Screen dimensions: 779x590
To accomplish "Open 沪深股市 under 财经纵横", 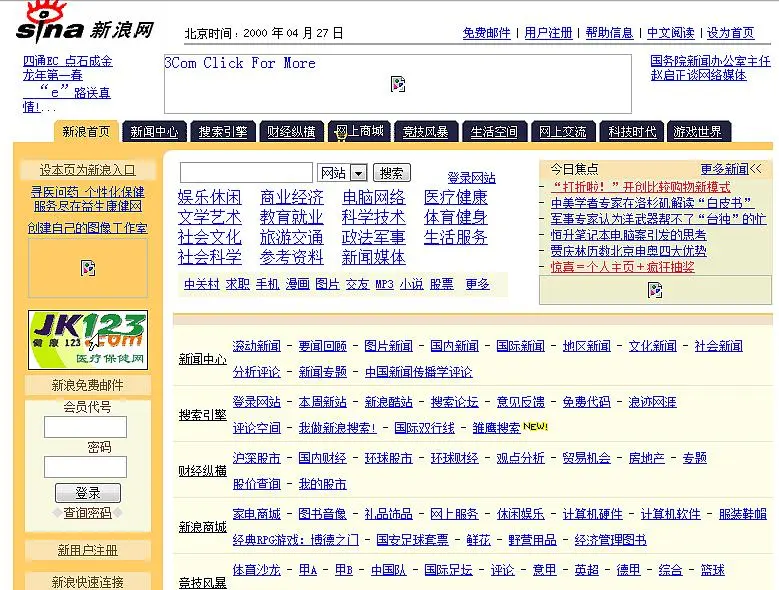I will (x=257, y=458).
